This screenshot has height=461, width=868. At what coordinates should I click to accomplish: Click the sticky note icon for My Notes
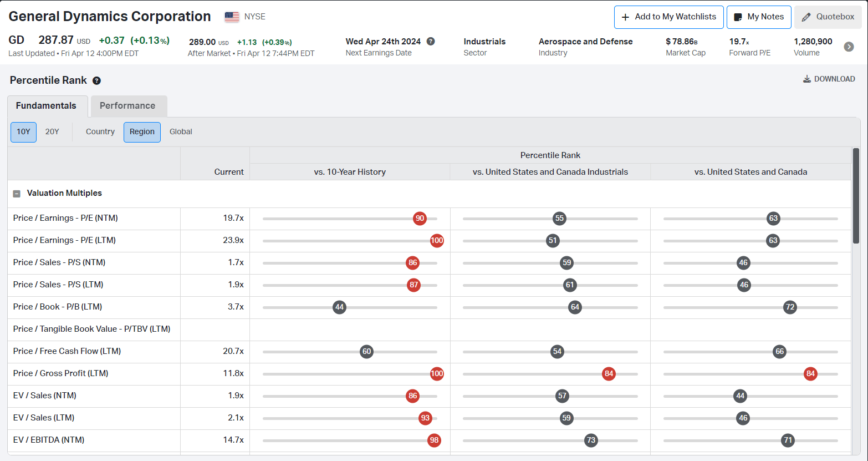(738, 17)
